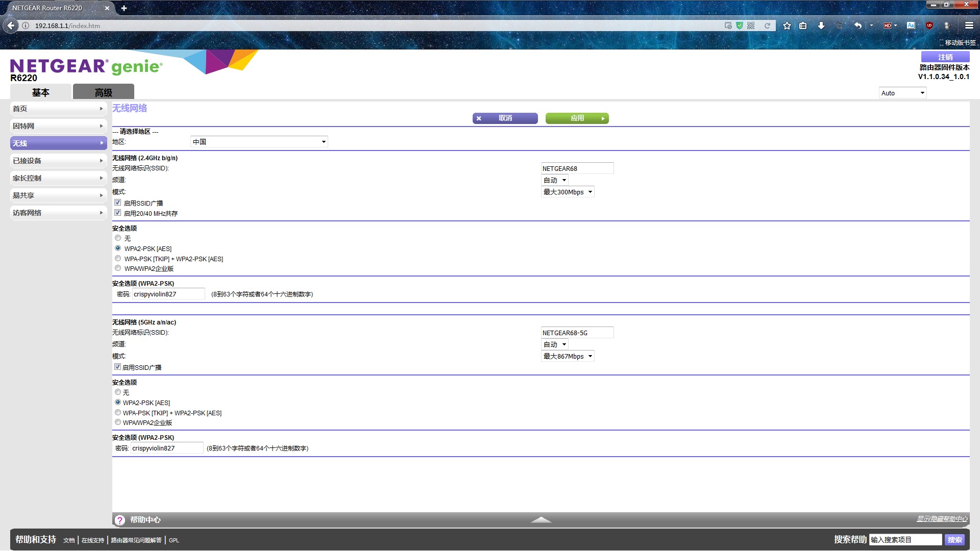Expand the undo arrow's dropdown caret
Screen dimensions: 980x551
click(x=871, y=26)
